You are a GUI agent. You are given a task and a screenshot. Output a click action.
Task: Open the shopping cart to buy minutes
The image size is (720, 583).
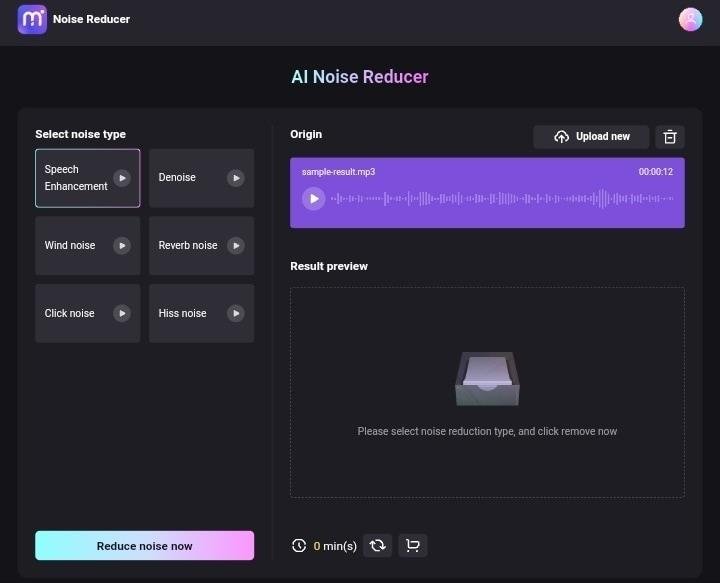(x=413, y=545)
